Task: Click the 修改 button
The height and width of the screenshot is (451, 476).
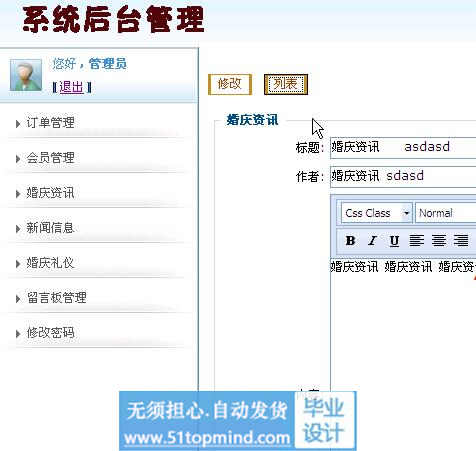Action: (x=230, y=84)
